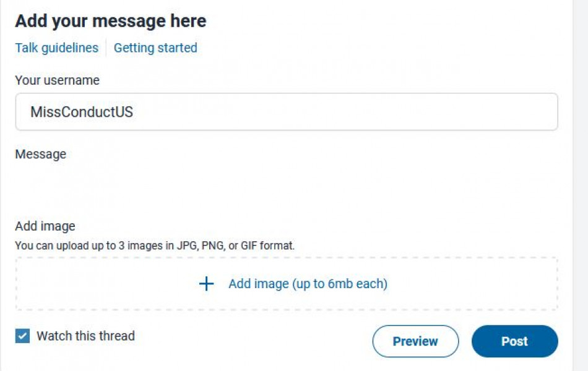The width and height of the screenshot is (588, 371).
Task: Open the Talk guidelines link
Action: point(56,48)
